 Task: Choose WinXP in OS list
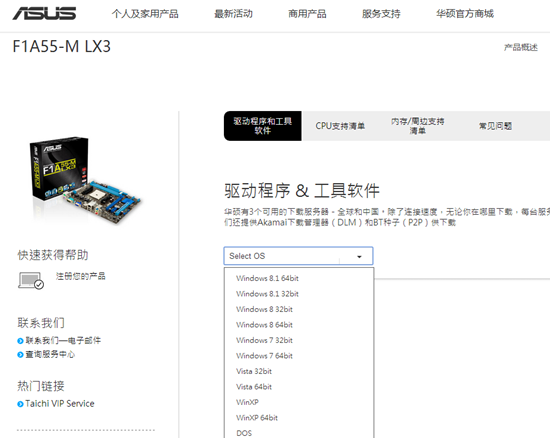(x=247, y=402)
